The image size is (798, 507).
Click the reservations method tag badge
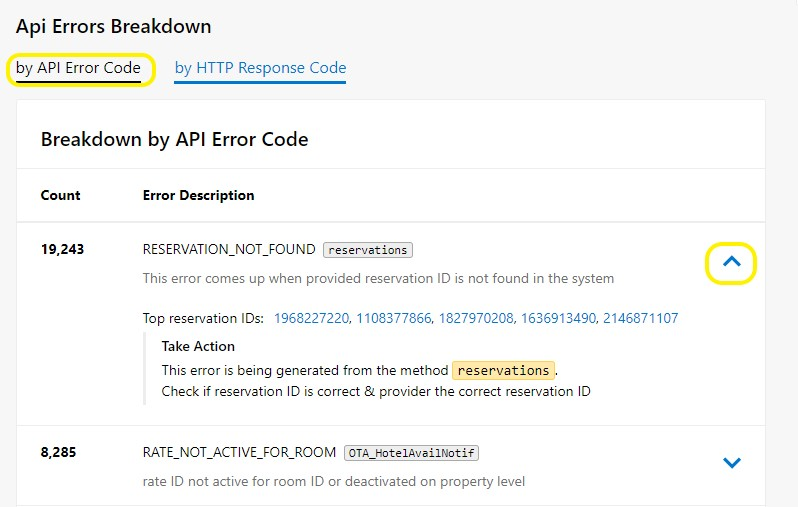(367, 250)
